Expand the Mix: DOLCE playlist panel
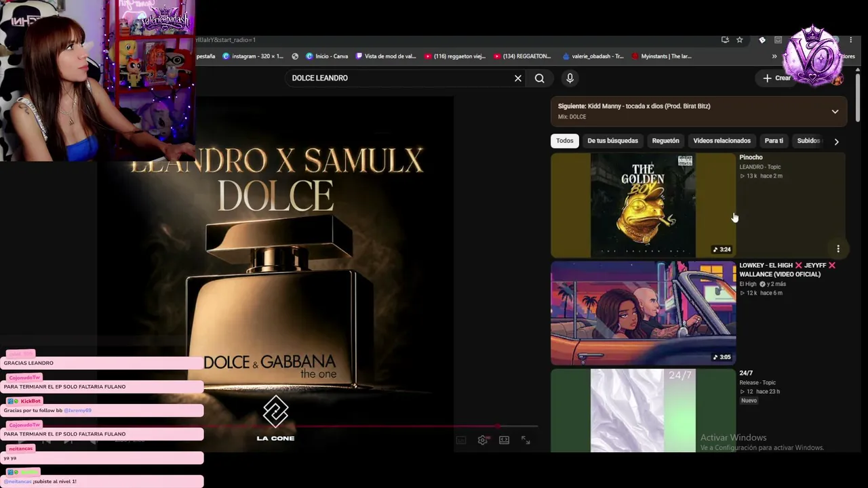Screen dimensions: 868x488 click(835, 111)
